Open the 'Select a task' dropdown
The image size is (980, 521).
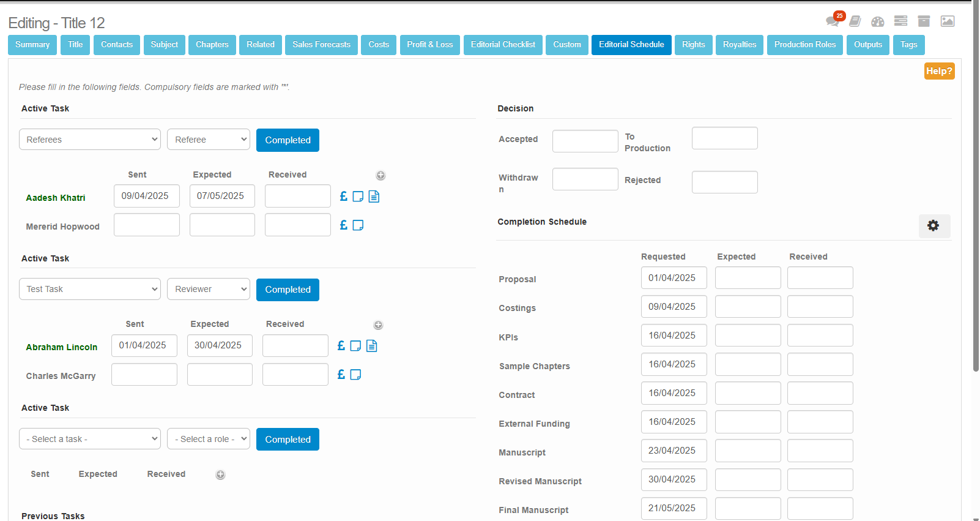90,439
